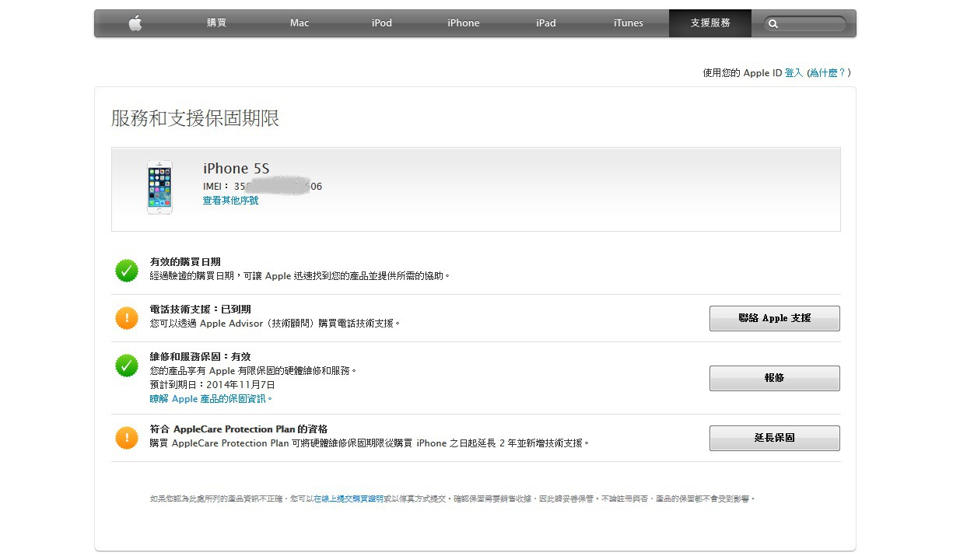
Task: Click orange warning icon beside 電話技術支援
Action: click(x=127, y=317)
